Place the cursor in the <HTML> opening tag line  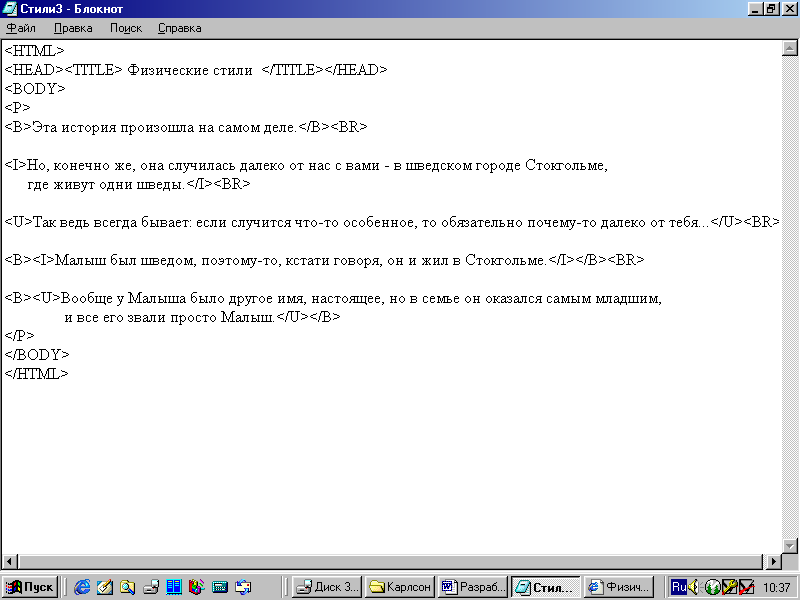coord(35,51)
